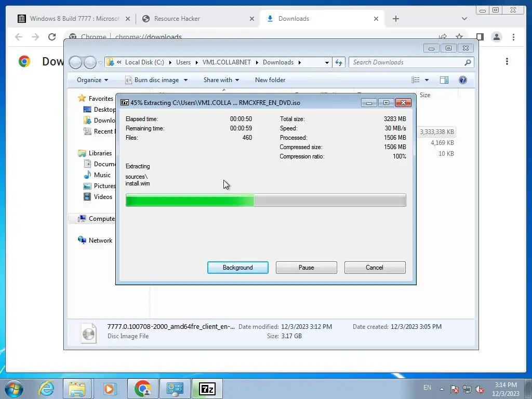
Task: Open view options dropdown arrow
Action: click(427, 80)
